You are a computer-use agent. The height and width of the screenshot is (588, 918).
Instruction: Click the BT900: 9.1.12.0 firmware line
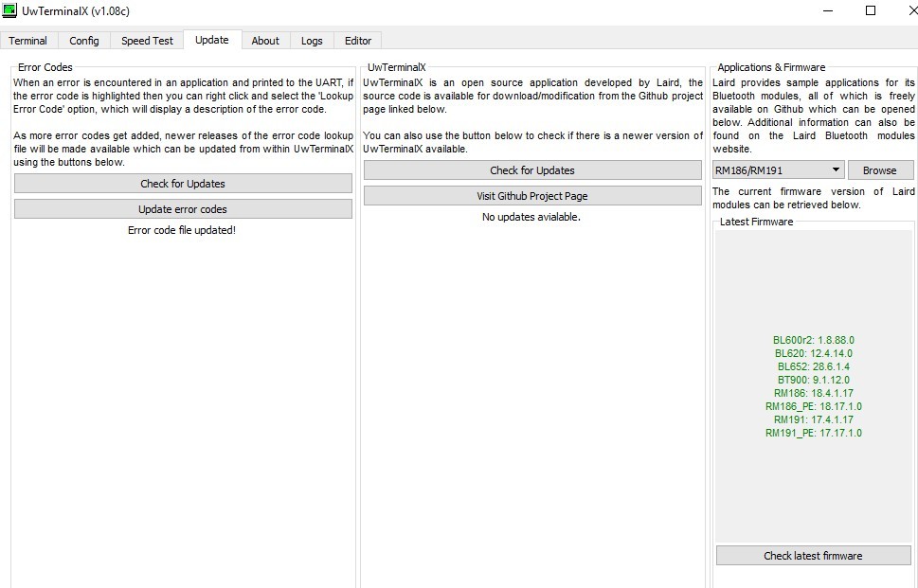813,380
